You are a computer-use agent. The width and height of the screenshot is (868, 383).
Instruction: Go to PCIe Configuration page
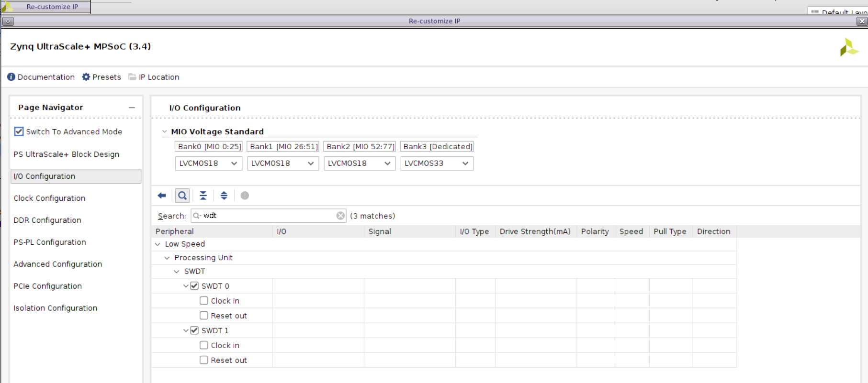(x=47, y=286)
